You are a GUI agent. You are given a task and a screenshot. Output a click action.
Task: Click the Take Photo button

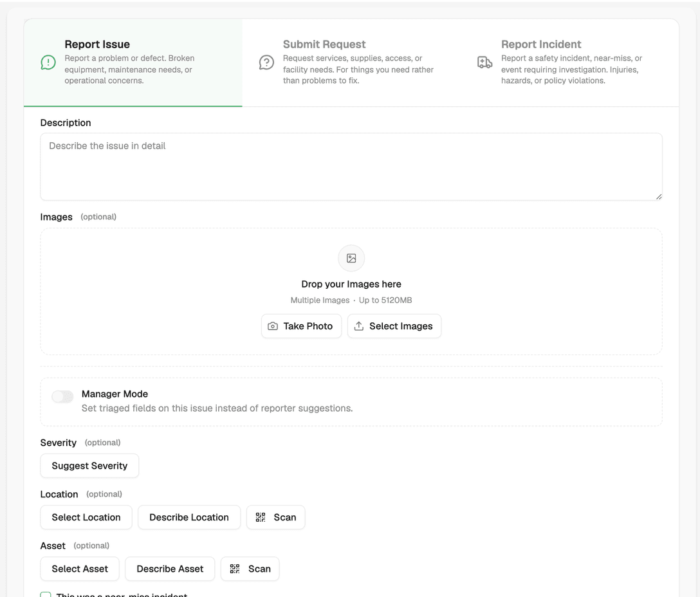[301, 326]
